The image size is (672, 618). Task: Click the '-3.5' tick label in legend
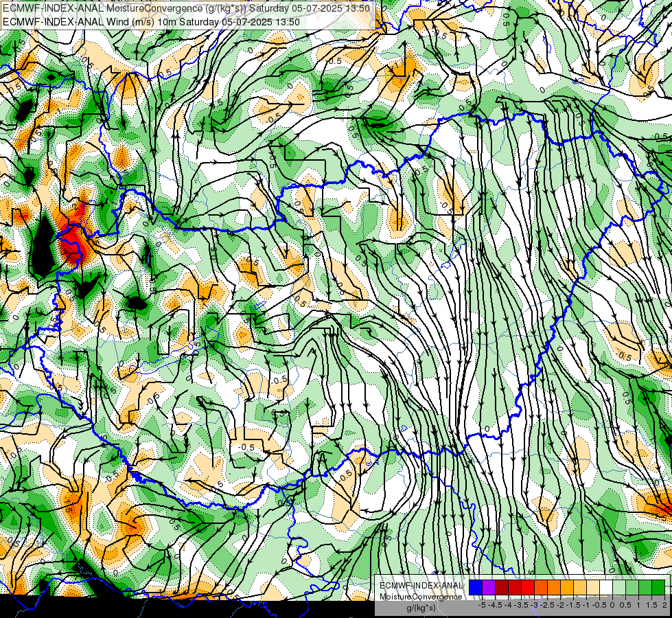pos(522,605)
